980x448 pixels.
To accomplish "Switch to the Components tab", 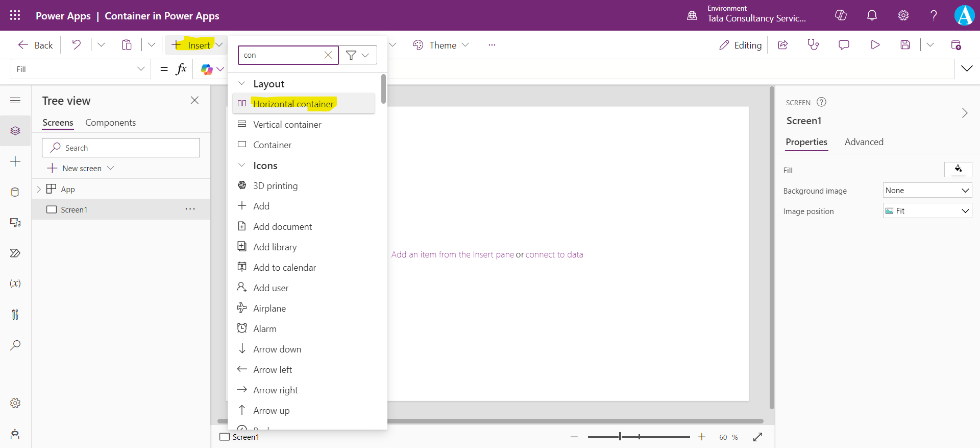I will (110, 123).
